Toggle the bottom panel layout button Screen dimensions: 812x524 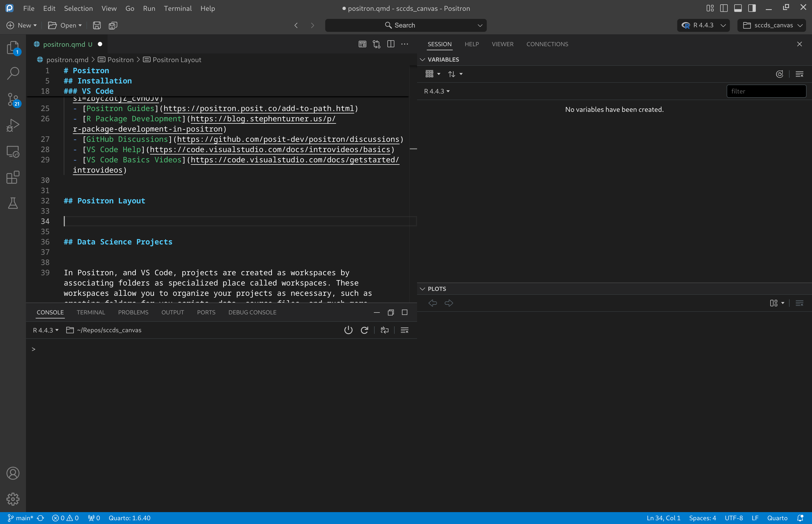coord(738,8)
